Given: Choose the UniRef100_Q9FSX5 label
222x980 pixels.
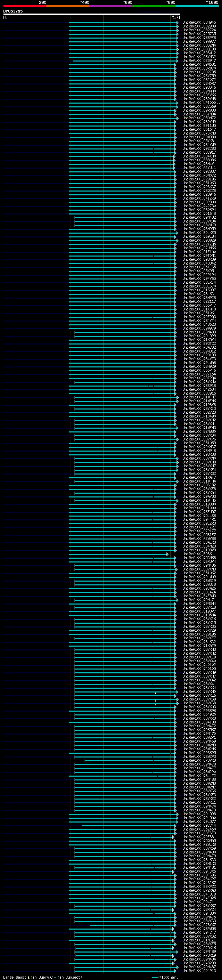Looking at the screenshot, I should [x=199, y=871].
